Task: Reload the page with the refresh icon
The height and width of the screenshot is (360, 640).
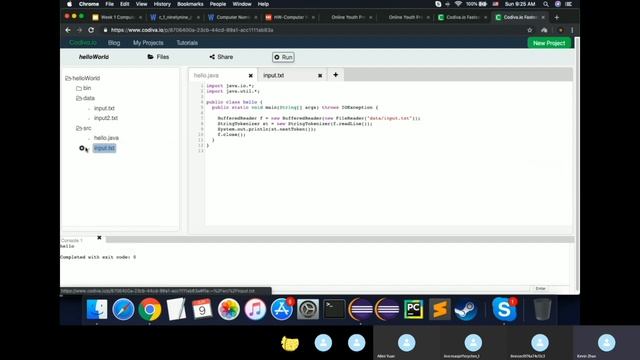Action: pos(91,30)
